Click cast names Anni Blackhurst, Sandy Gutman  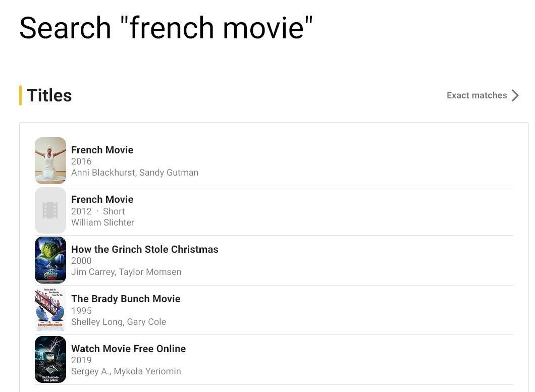point(135,173)
